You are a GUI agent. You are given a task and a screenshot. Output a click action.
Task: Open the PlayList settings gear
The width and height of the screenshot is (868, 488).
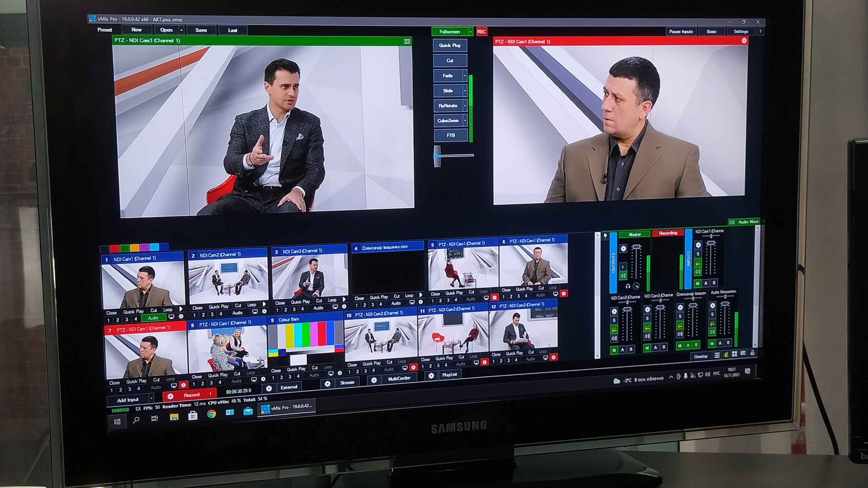pyautogui.click(x=431, y=376)
